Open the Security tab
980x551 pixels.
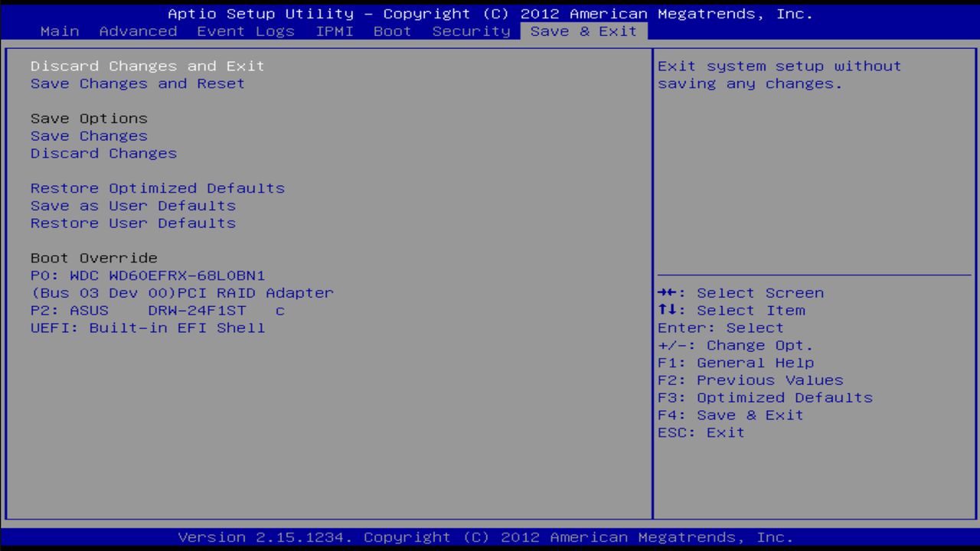471,31
